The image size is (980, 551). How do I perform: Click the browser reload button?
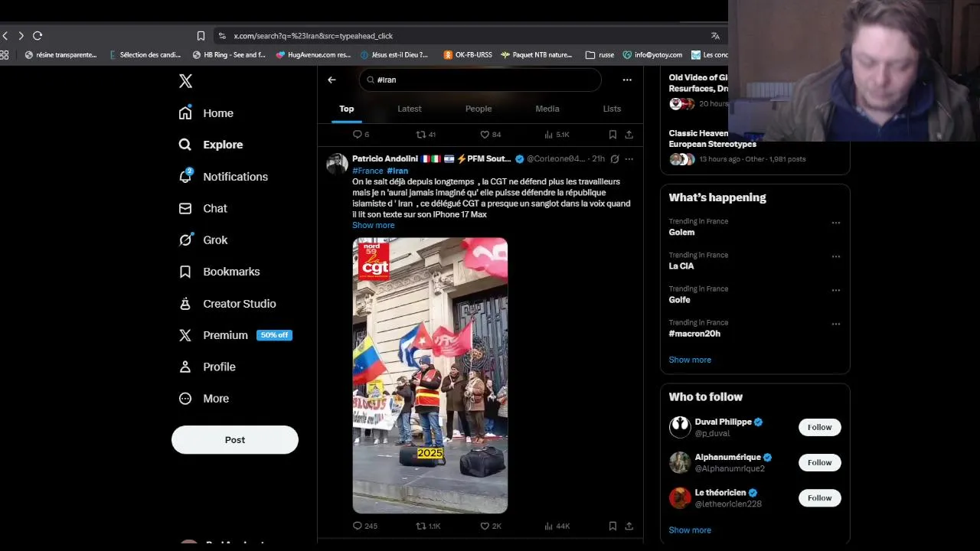37,35
